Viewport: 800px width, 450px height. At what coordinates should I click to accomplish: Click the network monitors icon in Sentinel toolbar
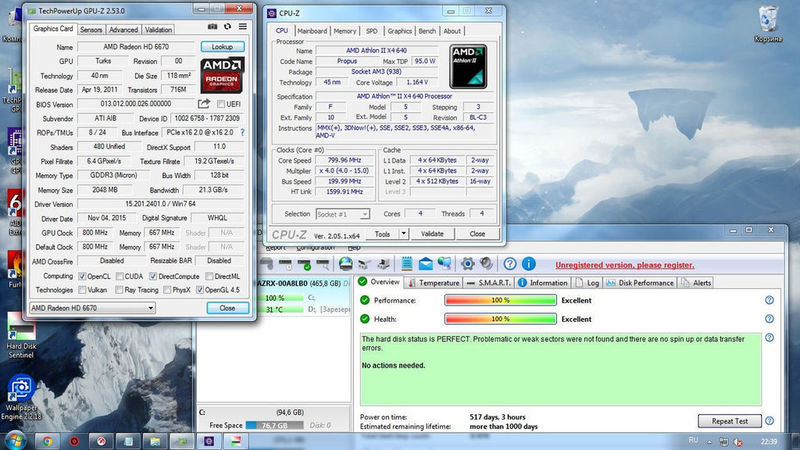click(444, 264)
